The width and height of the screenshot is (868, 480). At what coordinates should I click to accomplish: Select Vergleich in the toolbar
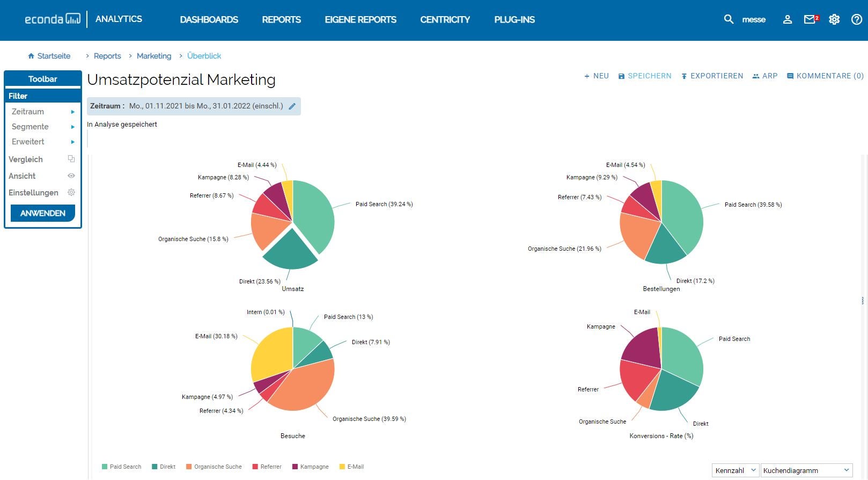tap(26, 159)
